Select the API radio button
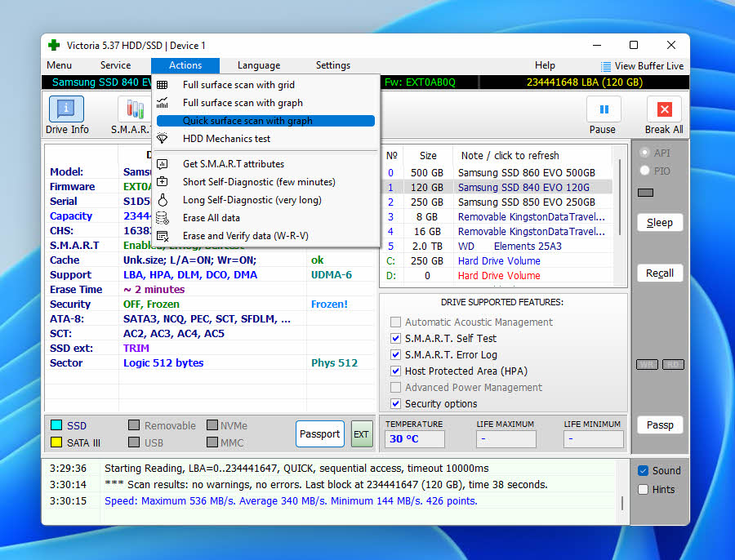The width and height of the screenshot is (735, 560). tap(645, 153)
